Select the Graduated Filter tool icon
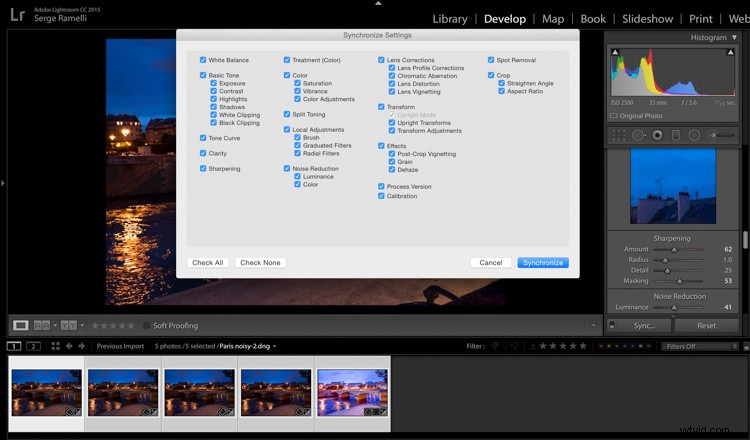Screen dimensions: 750x440 (675, 135)
